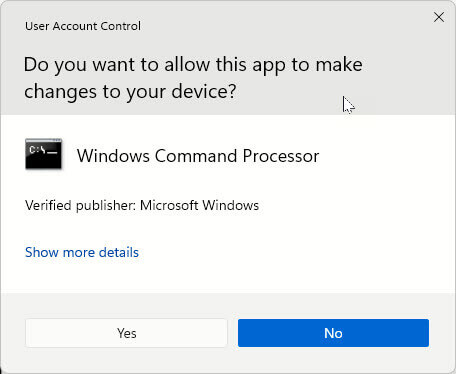
Task: Open the blue Show more details link
Action: click(x=82, y=252)
